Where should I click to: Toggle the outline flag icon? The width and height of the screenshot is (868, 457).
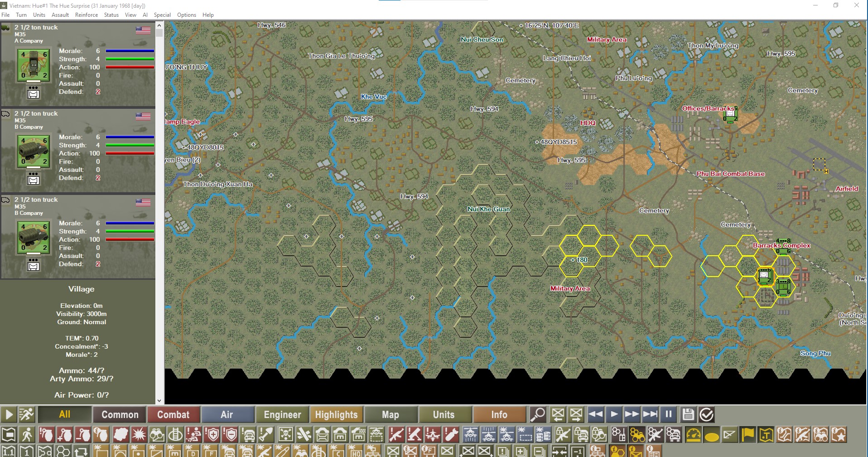[x=729, y=435]
